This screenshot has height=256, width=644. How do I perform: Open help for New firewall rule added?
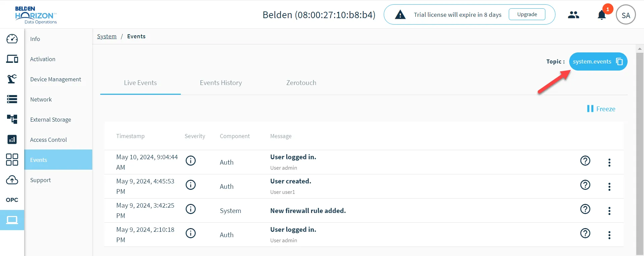pyautogui.click(x=585, y=209)
